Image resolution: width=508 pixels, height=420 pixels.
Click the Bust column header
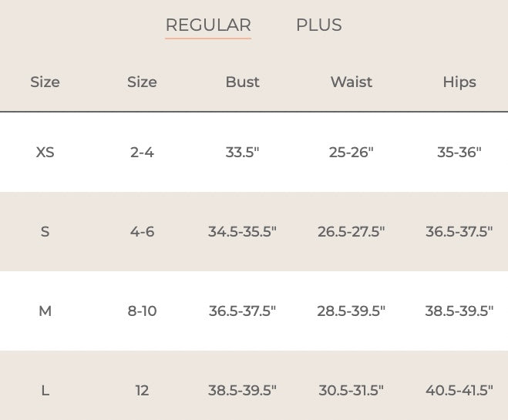(242, 82)
